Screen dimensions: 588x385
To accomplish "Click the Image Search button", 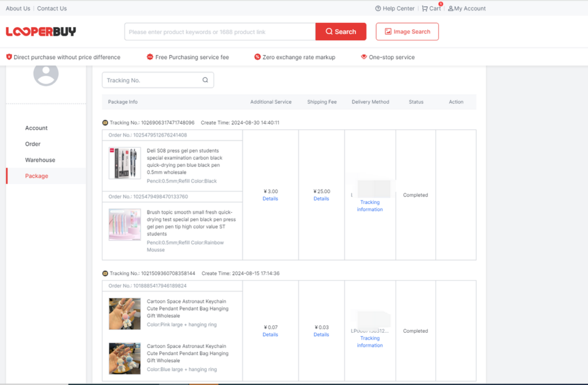I will pos(407,32).
